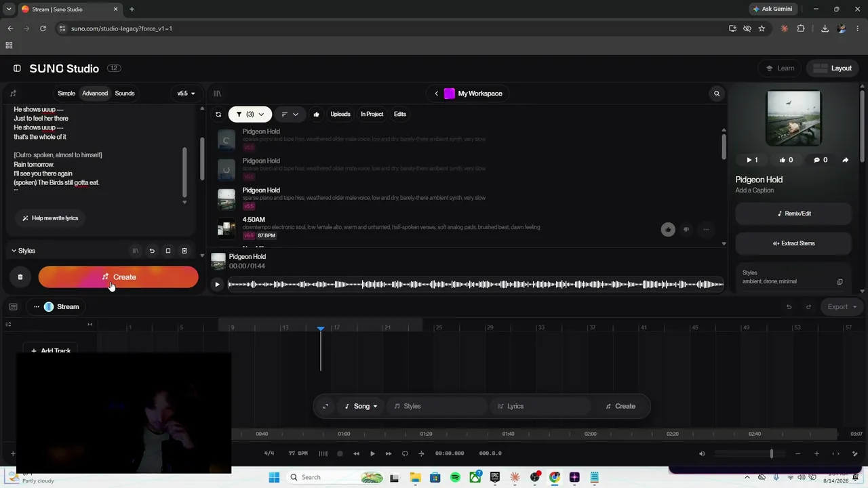Fit timeline width using arrows icon
The width and height of the screenshot is (868, 488).
pos(835,453)
